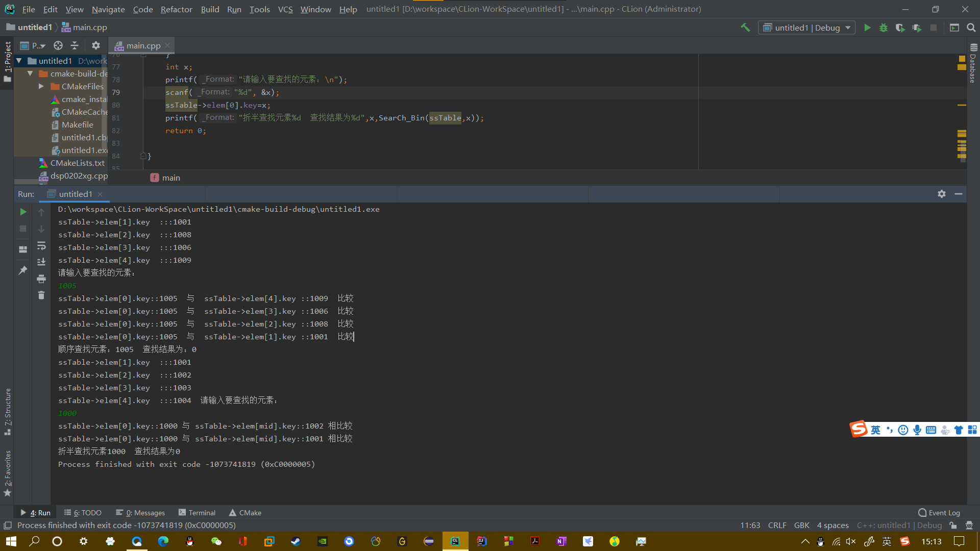This screenshot has height=551, width=980.
Task: Open project panel settings gear icon
Action: 95,45
